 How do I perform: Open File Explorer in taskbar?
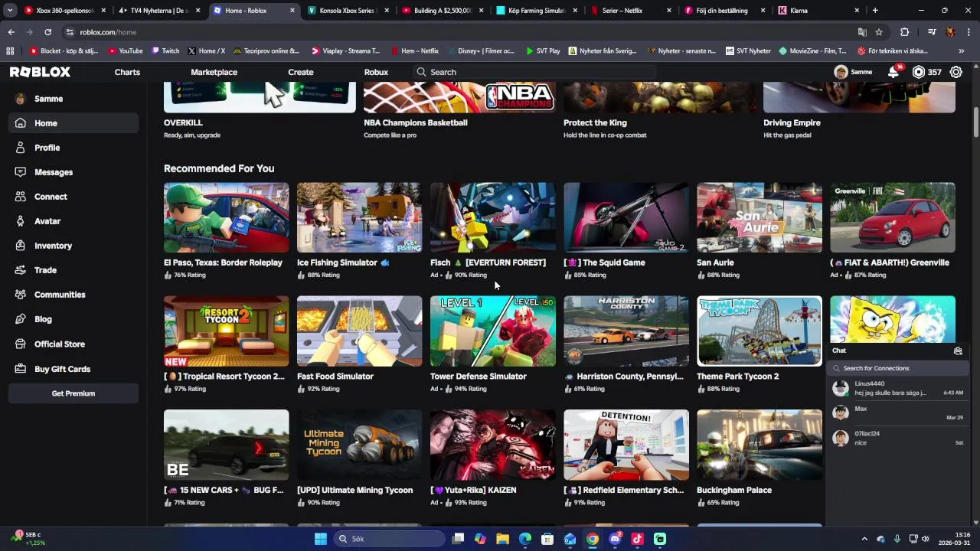click(x=503, y=539)
